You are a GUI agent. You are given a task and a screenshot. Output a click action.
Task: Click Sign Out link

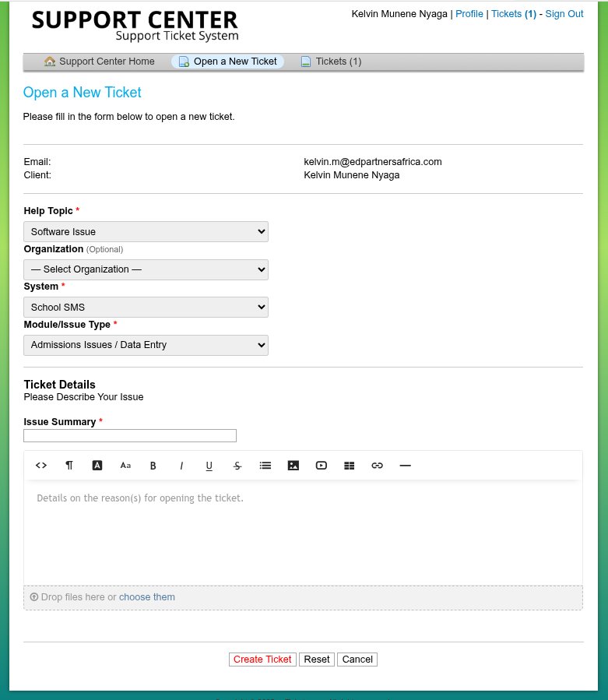point(564,14)
